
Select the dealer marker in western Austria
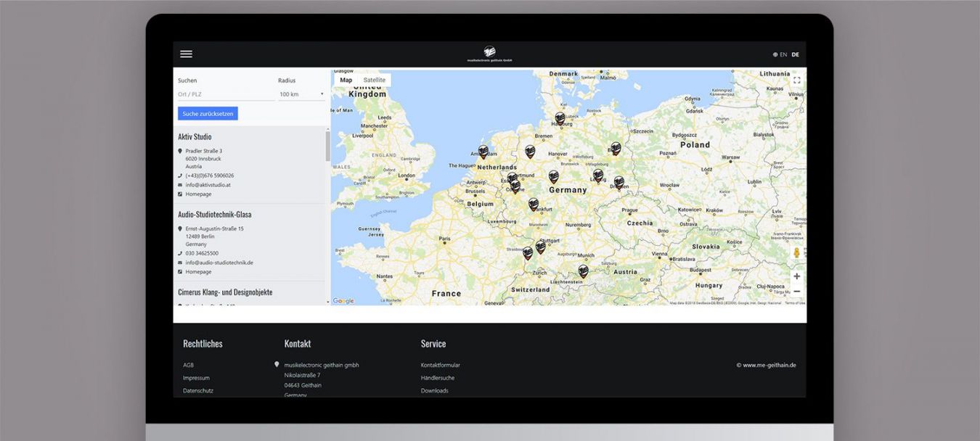(x=583, y=271)
